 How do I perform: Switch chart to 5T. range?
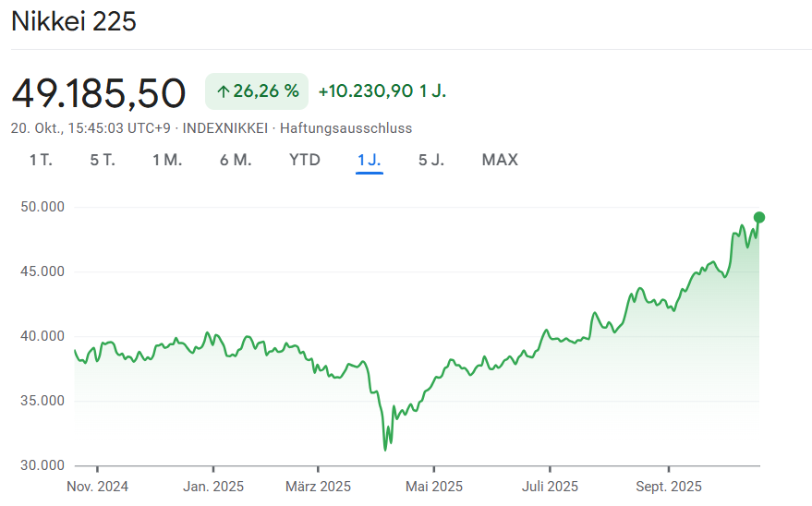(x=103, y=160)
